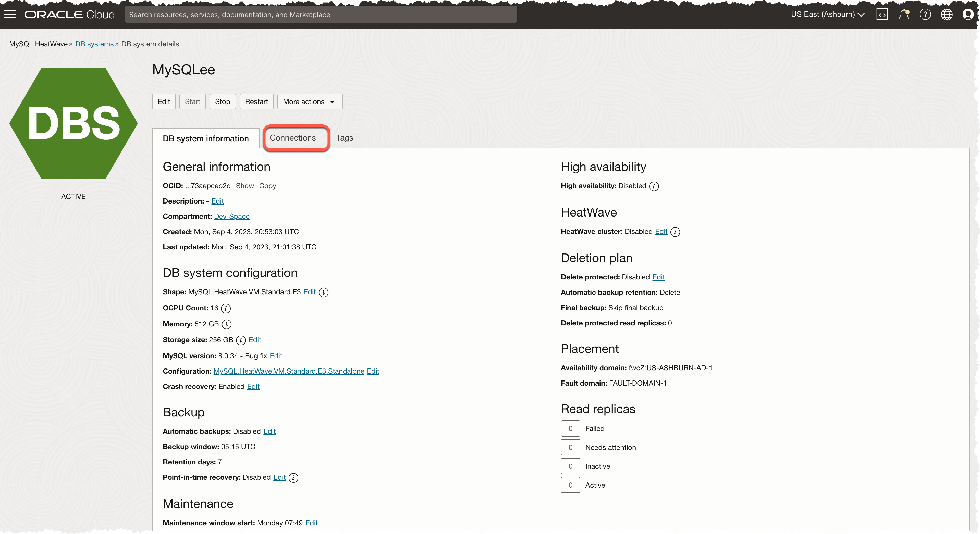Open the announcements bell icon
The image size is (980, 534).
click(x=903, y=15)
